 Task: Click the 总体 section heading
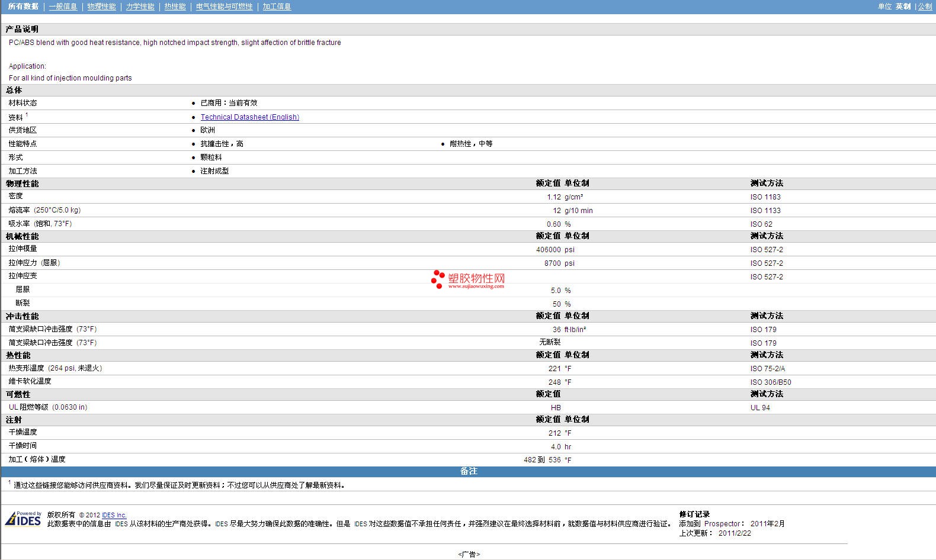coord(14,91)
